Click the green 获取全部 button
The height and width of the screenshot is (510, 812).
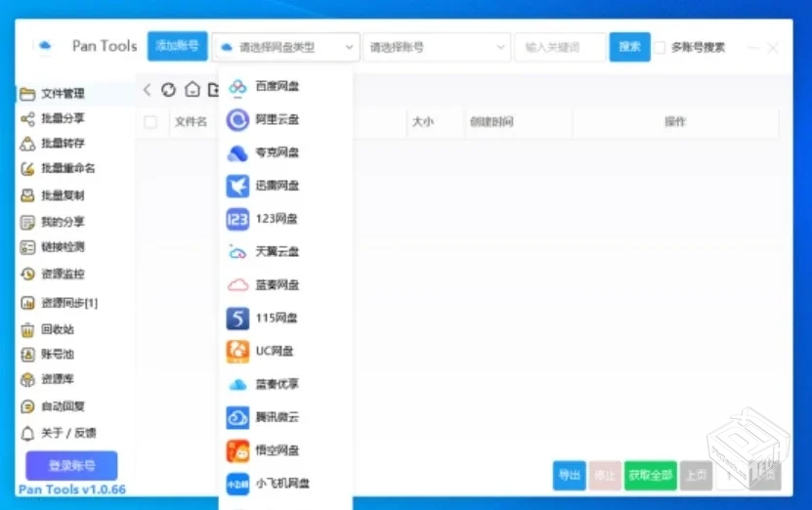(x=651, y=475)
